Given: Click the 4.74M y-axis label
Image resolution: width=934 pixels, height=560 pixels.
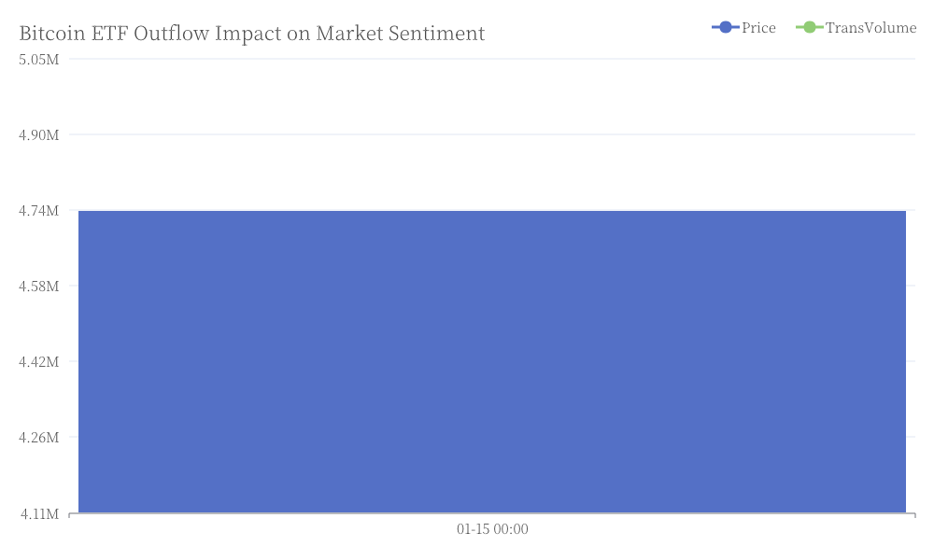Looking at the screenshot, I should [x=38, y=211].
